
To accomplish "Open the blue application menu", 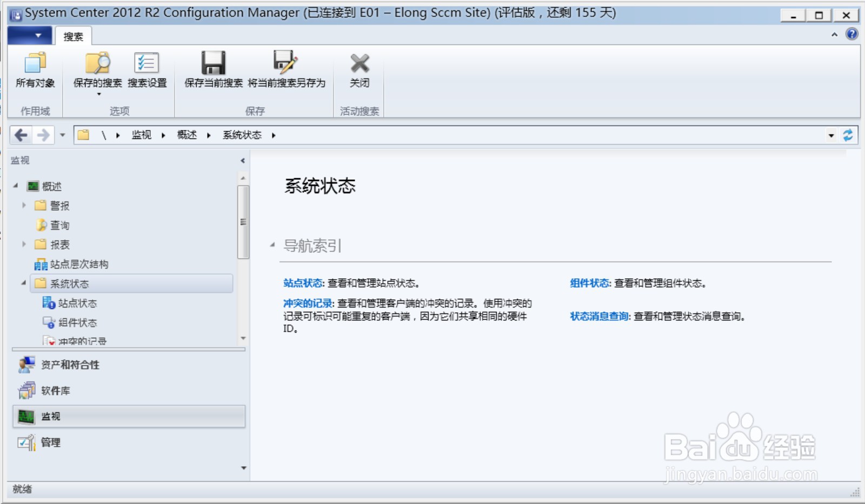I will pyautogui.click(x=30, y=35).
